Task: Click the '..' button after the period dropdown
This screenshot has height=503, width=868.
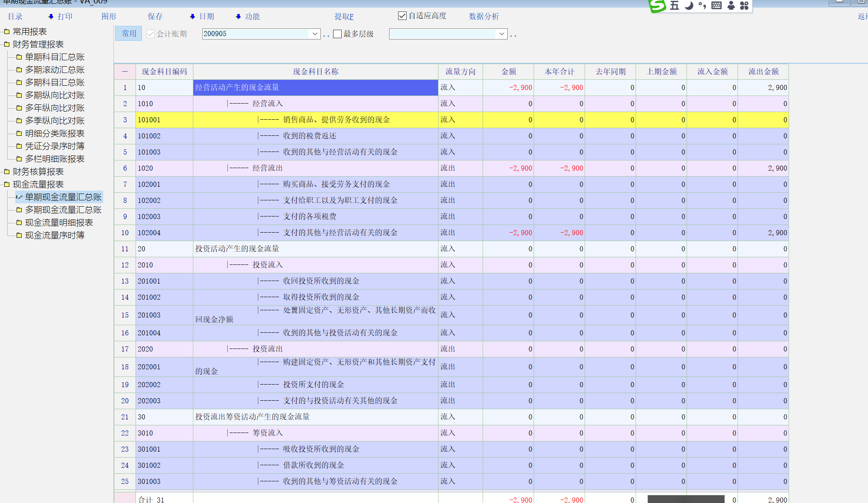Action: 326,35
